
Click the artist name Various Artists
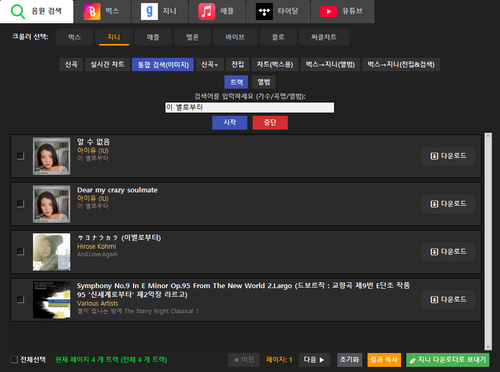(x=98, y=303)
